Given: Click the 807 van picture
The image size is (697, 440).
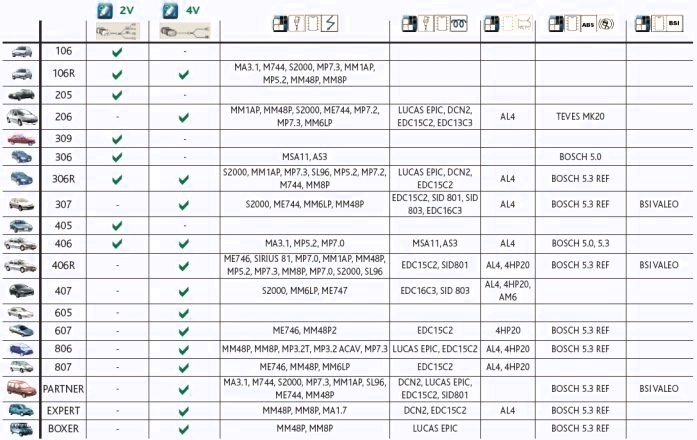Looking at the screenshot, I should coord(21,367).
